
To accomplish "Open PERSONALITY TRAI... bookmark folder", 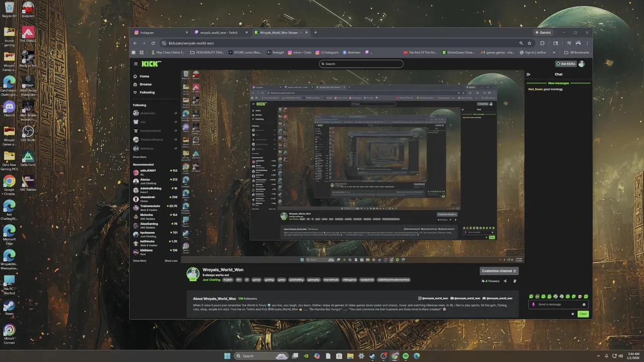I will tap(208, 52).
